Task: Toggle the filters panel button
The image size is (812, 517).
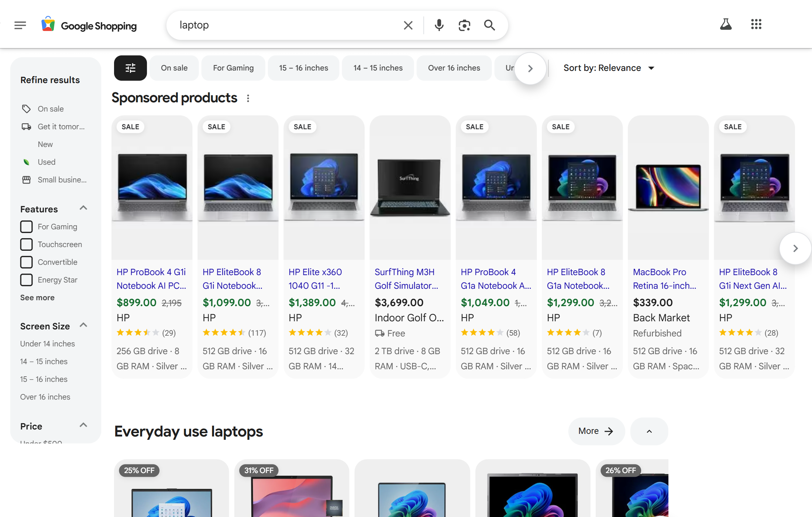Action: click(130, 68)
